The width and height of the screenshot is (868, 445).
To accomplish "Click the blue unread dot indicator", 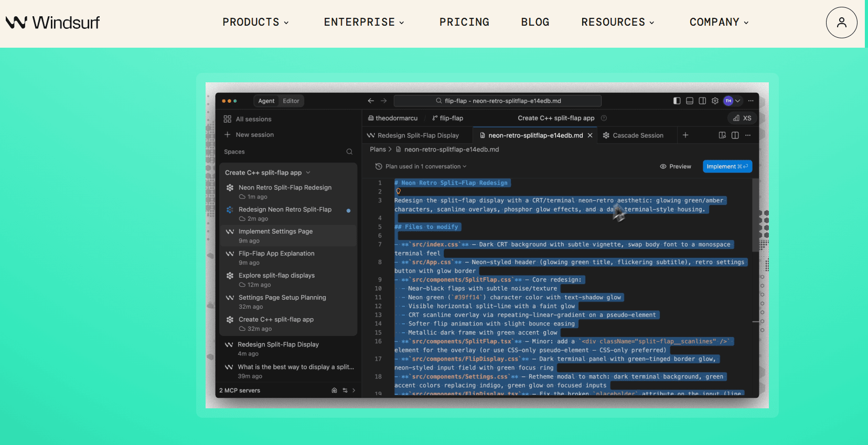I will (x=348, y=211).
